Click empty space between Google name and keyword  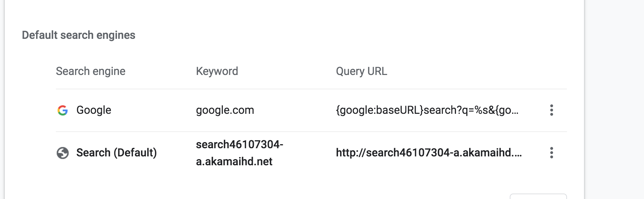pyautogui.click(x=153, y=110)
